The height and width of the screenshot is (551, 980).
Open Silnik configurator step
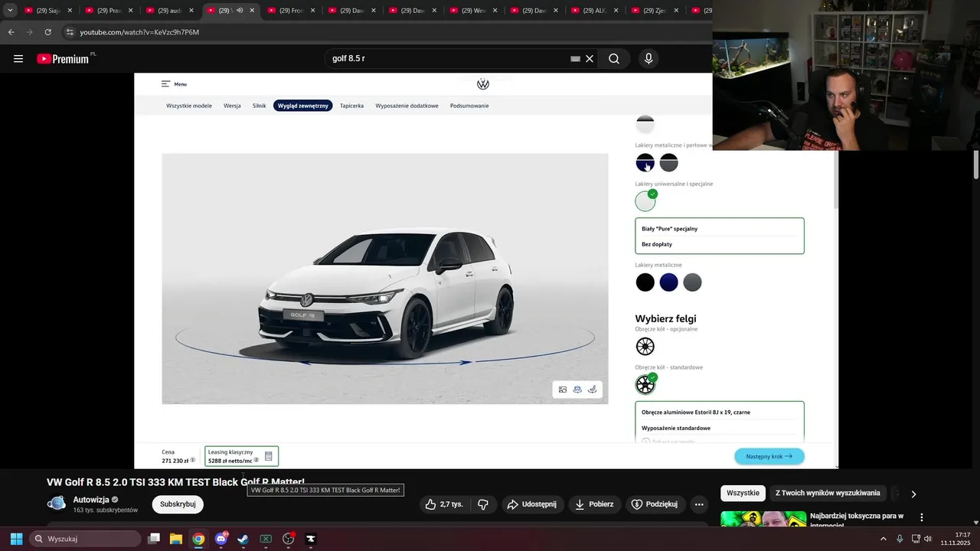tap(260, 106)
